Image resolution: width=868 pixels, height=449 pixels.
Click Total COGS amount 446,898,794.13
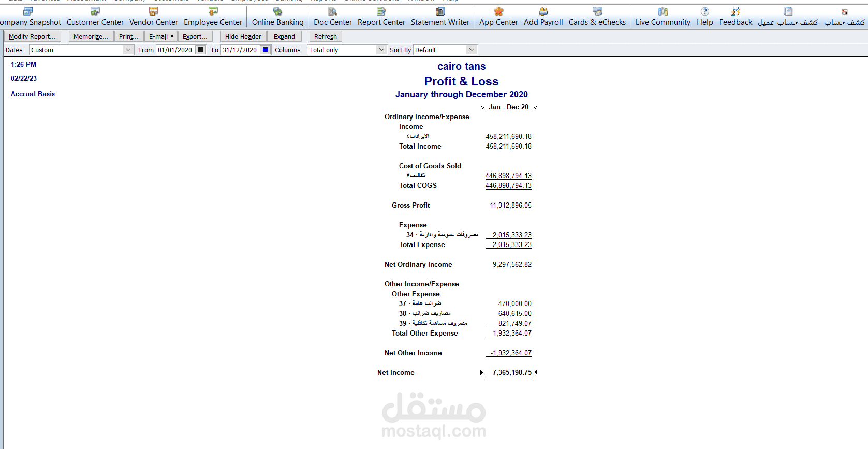(x=508, y=185)
